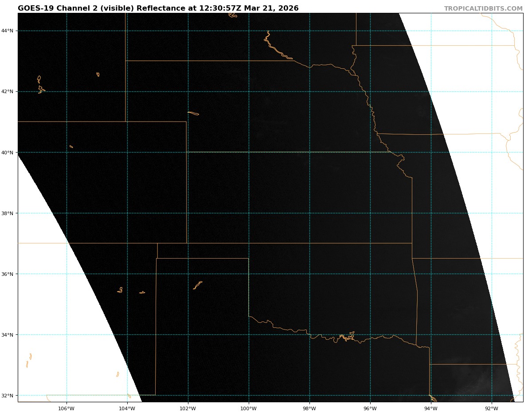This screenshot has width=532, height=412.
Task: Click the 32°N latitude label
Action: [x=8, y=395]
